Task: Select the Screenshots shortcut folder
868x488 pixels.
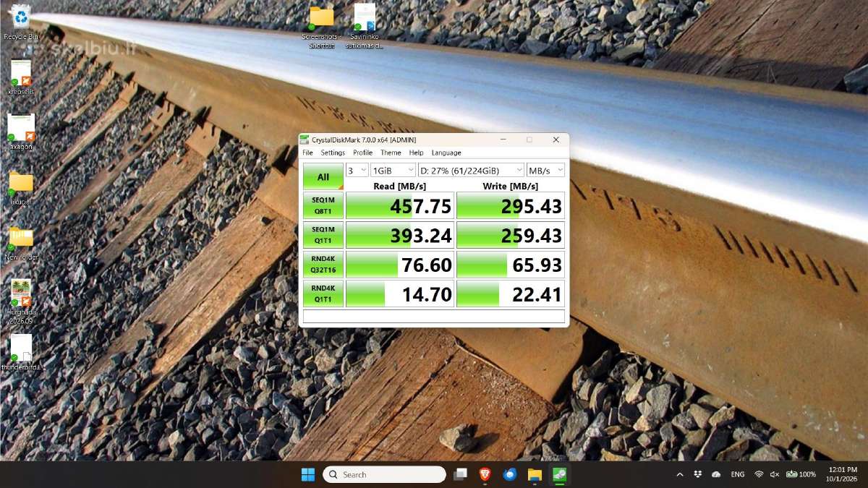Action: pos(322,27)
